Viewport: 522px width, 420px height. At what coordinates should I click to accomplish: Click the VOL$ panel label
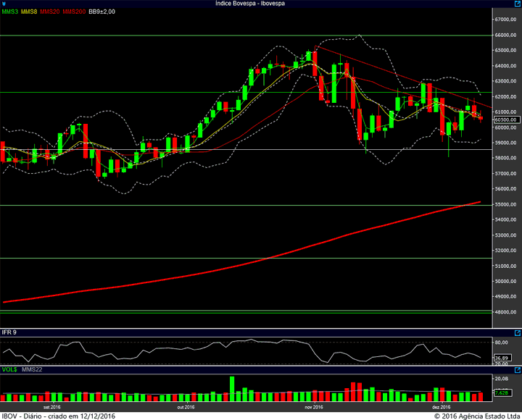pyautogui.click(x=9, y=369)
